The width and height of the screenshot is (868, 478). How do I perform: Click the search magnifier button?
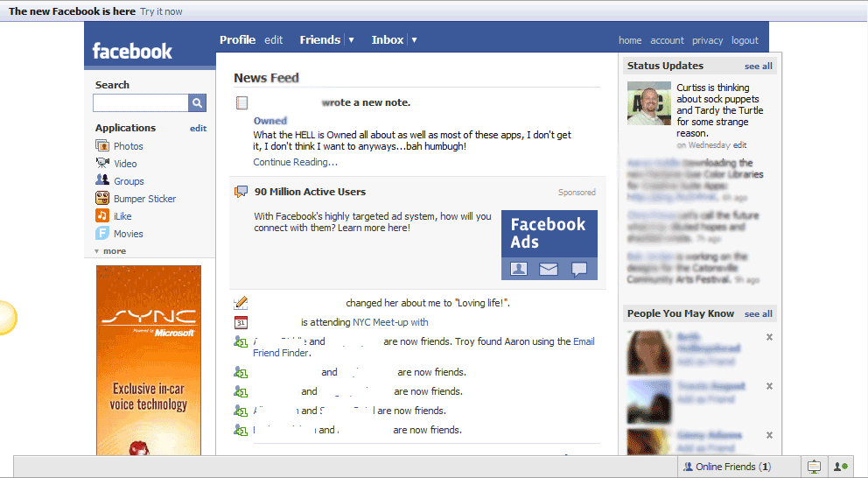pyautogui.click(x=197, y=103)
